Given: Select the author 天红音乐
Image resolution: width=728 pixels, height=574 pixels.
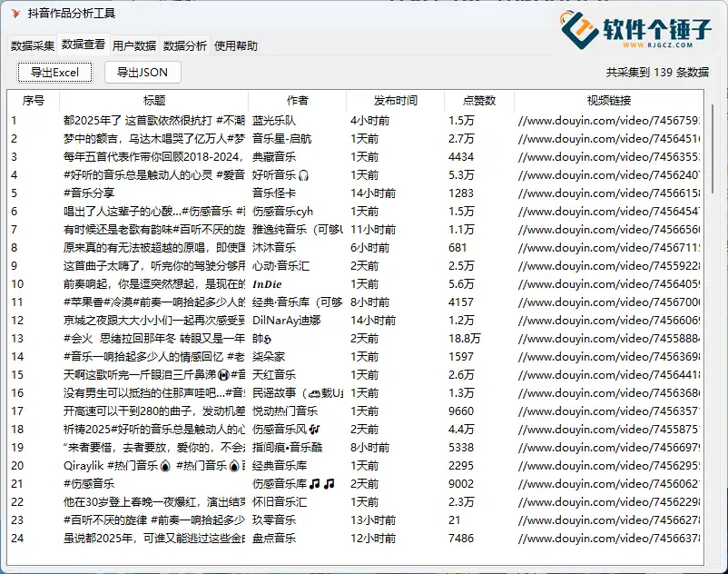Looking at the screenshot, I should (274, 375).
